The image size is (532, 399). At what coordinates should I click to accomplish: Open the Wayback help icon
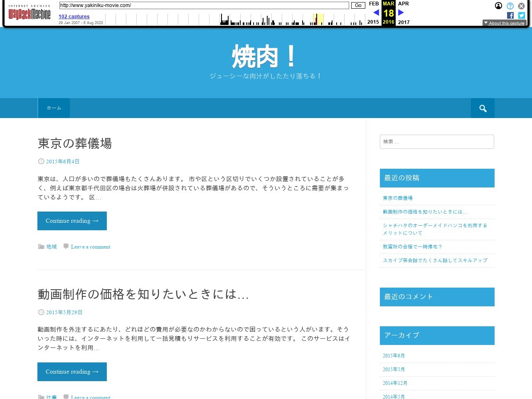tap(510, 6)
